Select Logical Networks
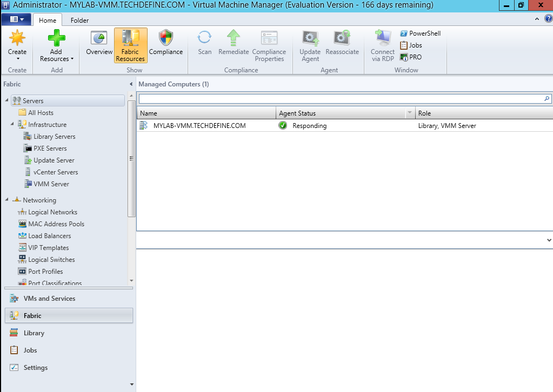This screenshot has width=553, height=392. (48, 212)
